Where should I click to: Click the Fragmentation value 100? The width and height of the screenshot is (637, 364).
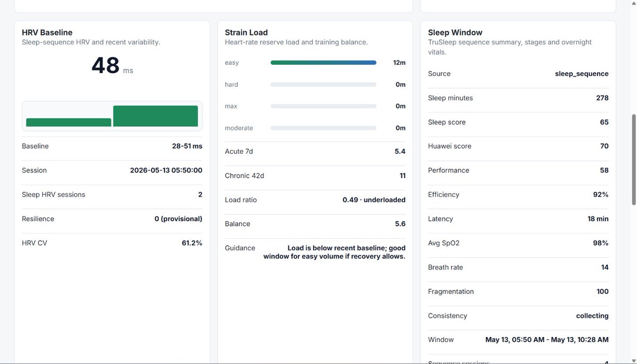point(602,292)
